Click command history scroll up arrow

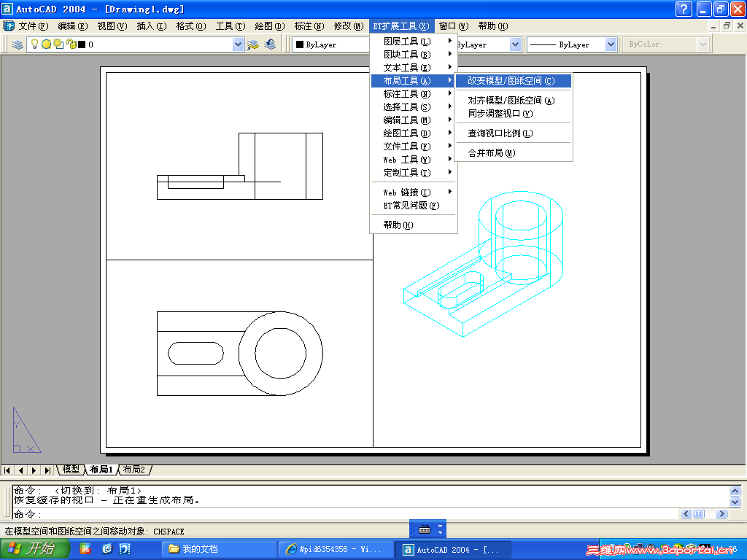click(735, 491)
